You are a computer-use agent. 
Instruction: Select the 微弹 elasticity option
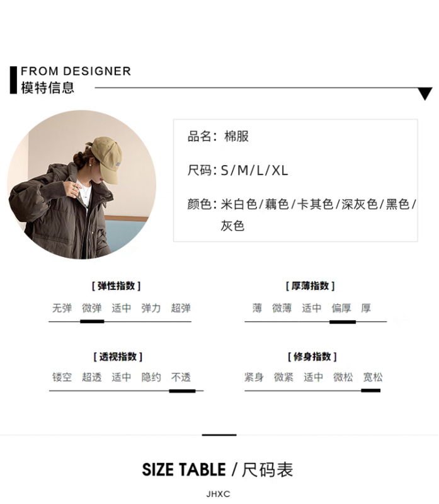[x=92, y=308]
